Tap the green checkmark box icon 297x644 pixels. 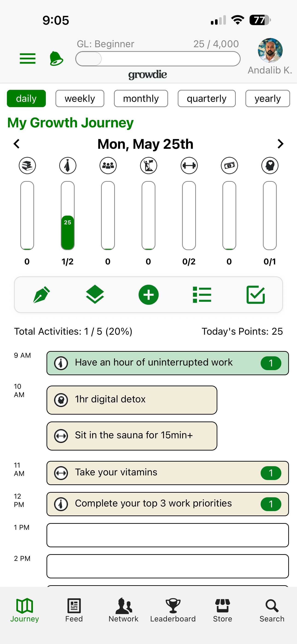pos(256,295)
